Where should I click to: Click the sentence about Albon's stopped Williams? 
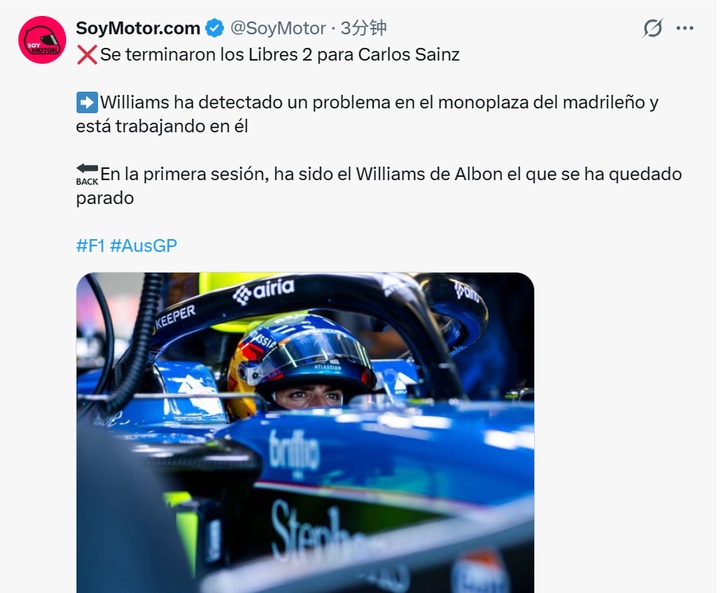coord(379,186)
